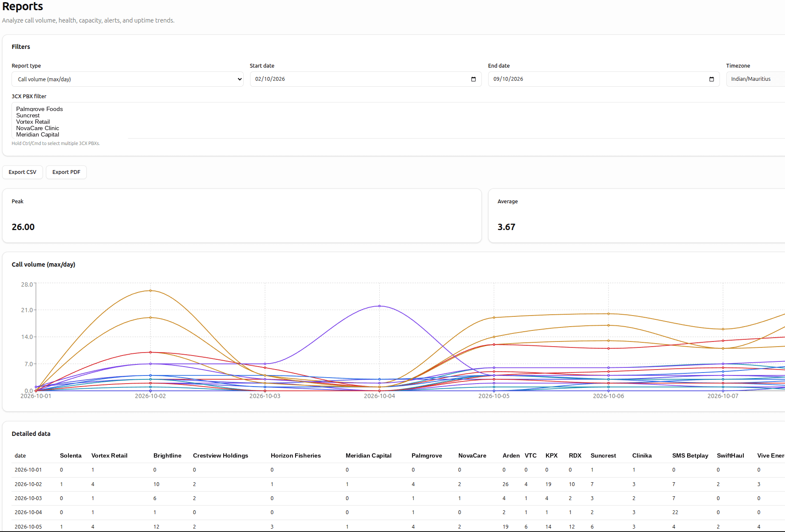
Task: Click the Meridian Capital column header
Action: click(x=369, y=455)
